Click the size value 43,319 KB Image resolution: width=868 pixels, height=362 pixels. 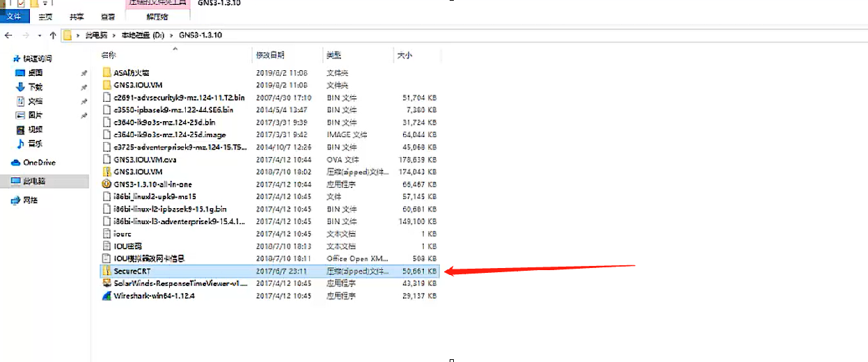pyautogui.click(x=421, y=283)
